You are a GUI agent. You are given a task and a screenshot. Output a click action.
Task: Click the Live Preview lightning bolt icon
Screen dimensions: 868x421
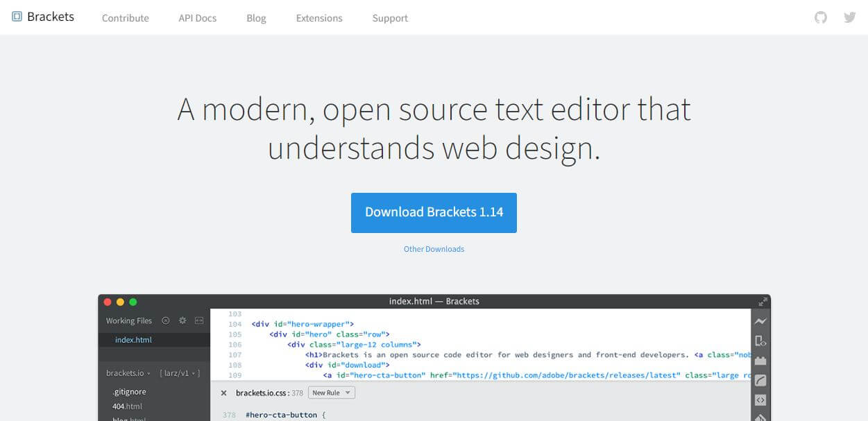click(760, 321)
